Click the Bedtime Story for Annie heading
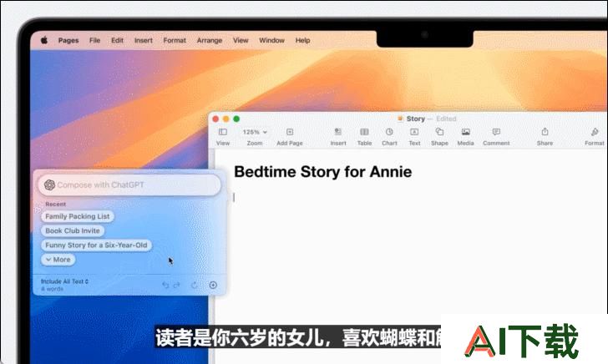Image resolution: width=608 pixels, height=364 pixels. tap(323, 172)
